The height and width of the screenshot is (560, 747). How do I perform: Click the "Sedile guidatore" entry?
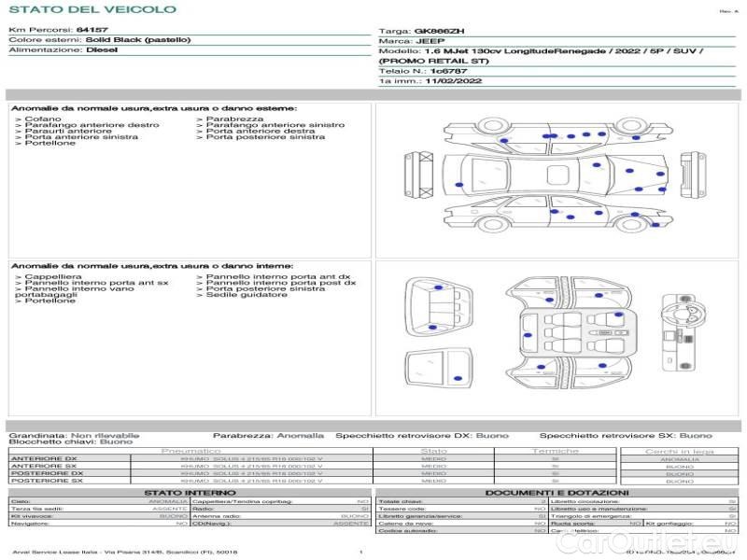coord(242,295)
